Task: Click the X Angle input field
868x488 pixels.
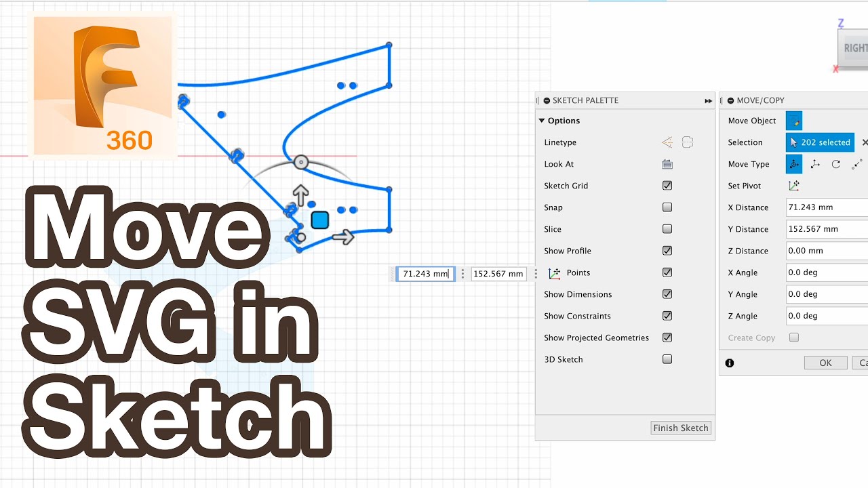Action: [827, 272]
